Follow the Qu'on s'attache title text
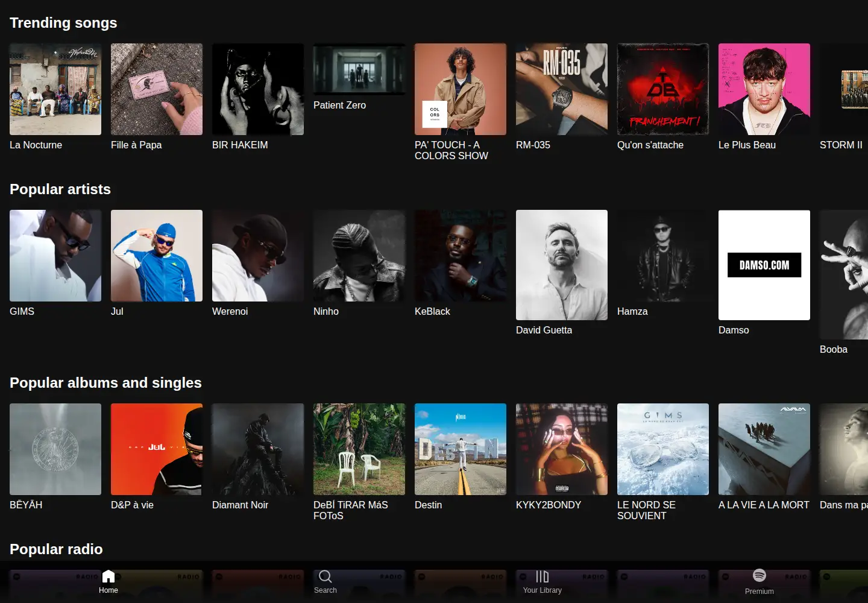This screenshot has width=868, height=603. (x=650, y=145)
